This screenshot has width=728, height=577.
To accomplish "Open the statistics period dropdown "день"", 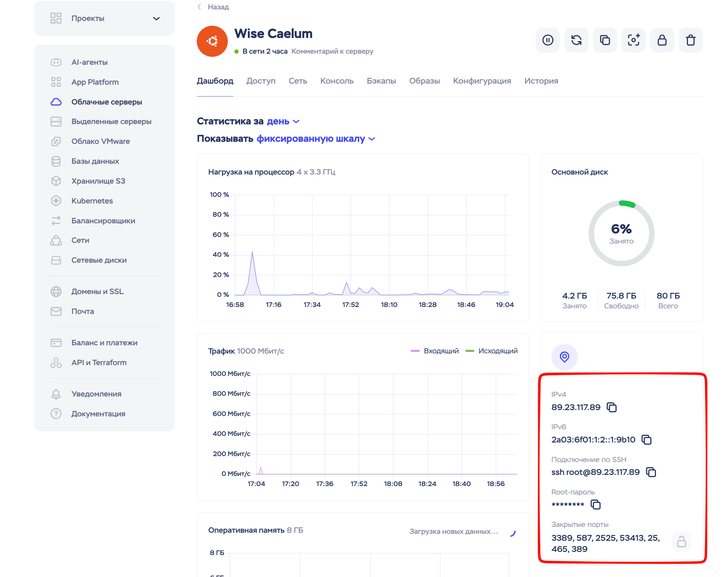I will (x=283, y=121).
